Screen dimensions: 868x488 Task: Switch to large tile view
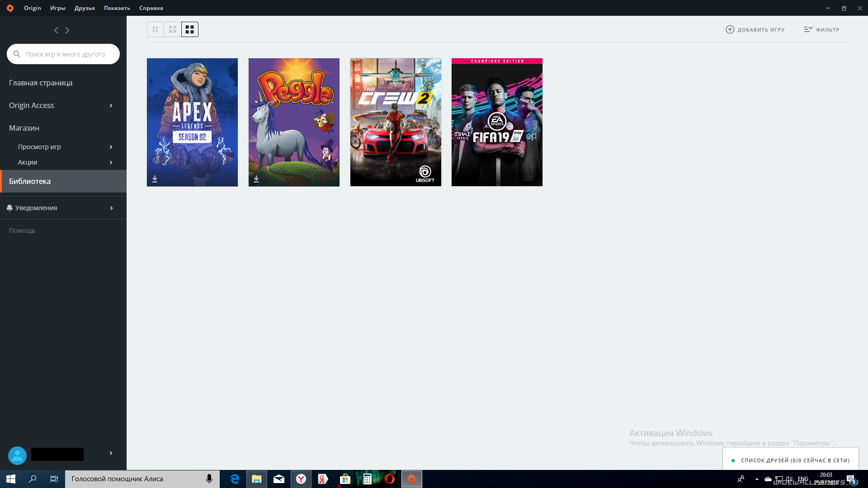190,29
